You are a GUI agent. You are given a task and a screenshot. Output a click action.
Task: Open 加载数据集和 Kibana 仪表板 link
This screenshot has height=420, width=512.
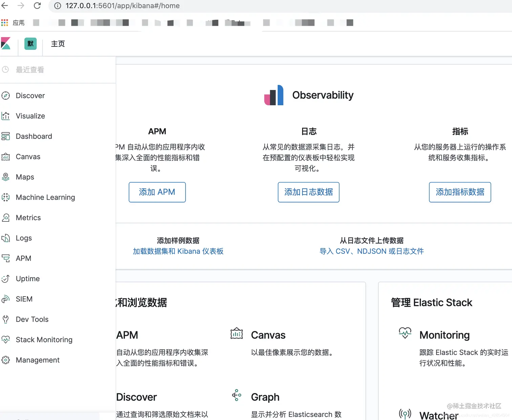click(178, 251)
